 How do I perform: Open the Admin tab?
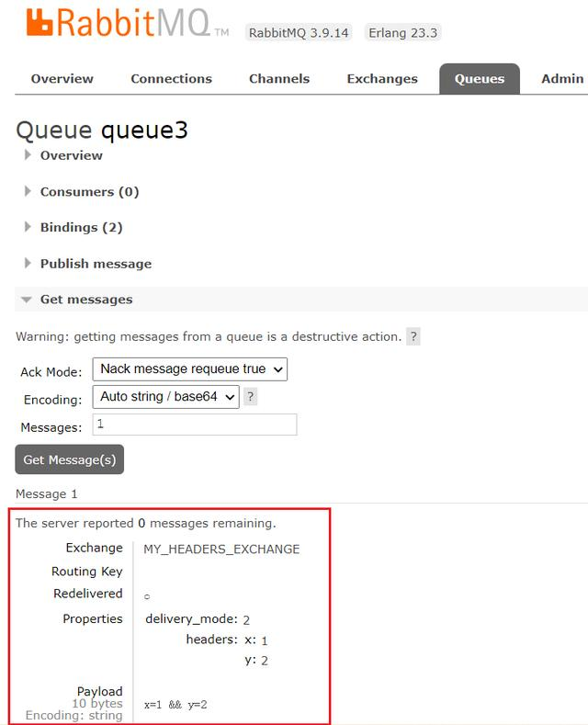click(562, 79)
